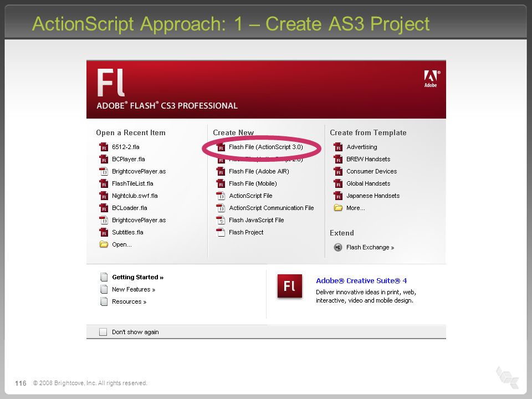The image size is (532, 399).
Task: Create a new Flash File (Mobile)
Action: [253, 183]
